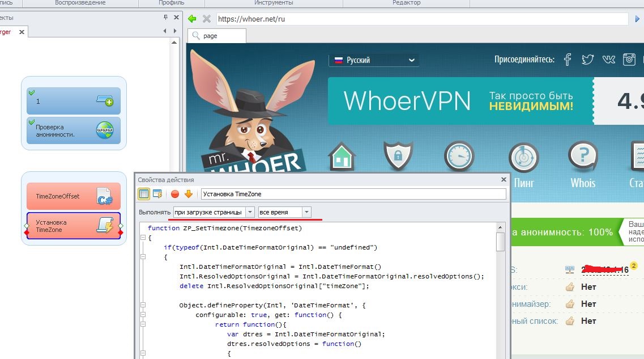
Task: Click code editor scroll up arrow
Action: click(500, 227)
